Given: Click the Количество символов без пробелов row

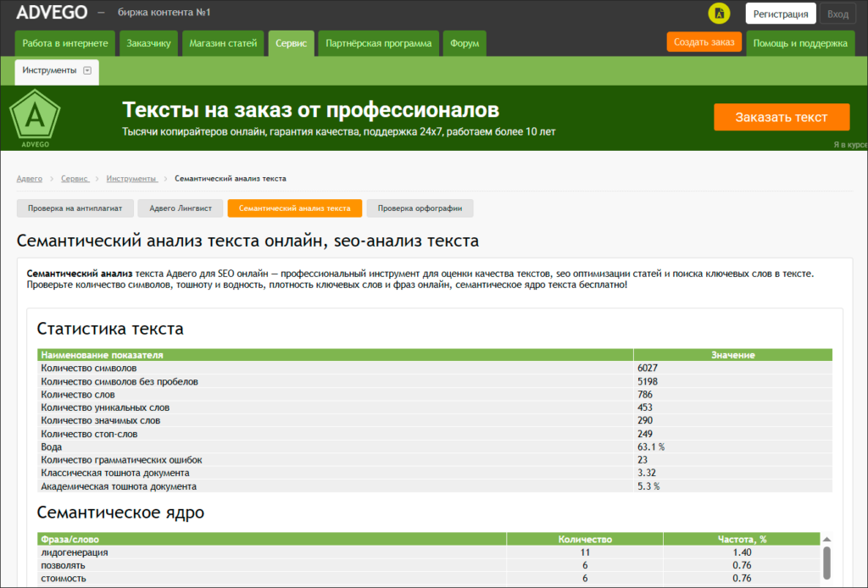Looking at the screenshot, I should point(435,381).
